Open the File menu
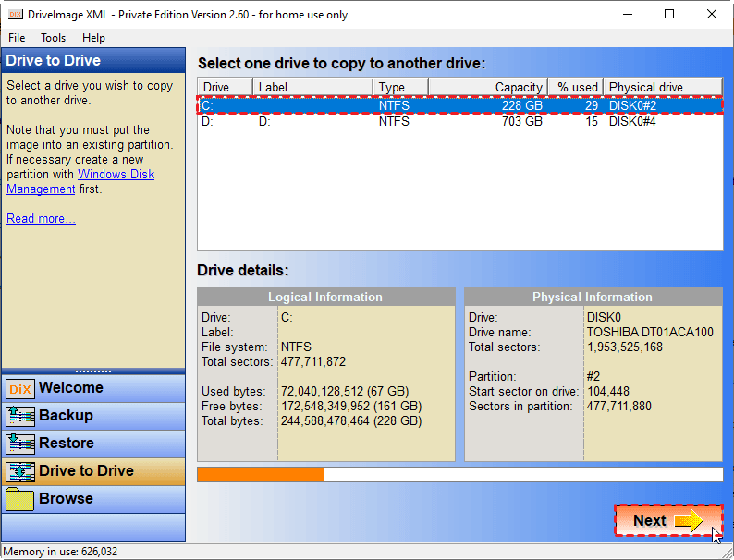This screenshot has height=560, width=734. pyautogui.click(x=17, y=38)
